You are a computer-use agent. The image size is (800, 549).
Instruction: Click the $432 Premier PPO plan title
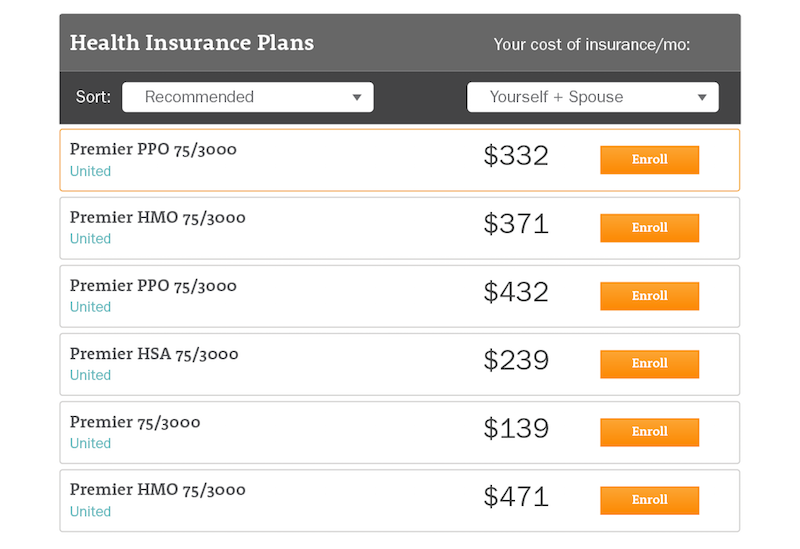(x=153, y=286)
